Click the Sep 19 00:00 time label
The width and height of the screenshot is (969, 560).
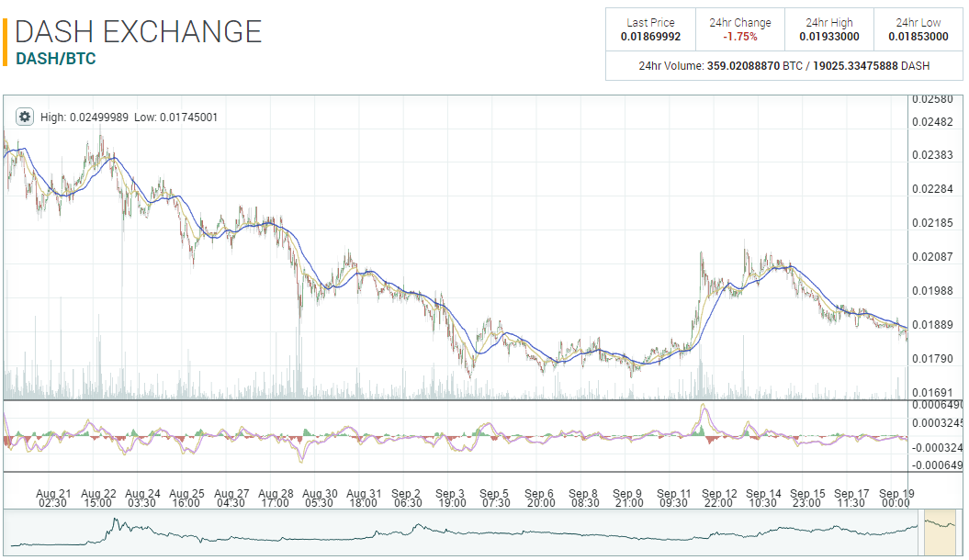[x=896, y=498]
